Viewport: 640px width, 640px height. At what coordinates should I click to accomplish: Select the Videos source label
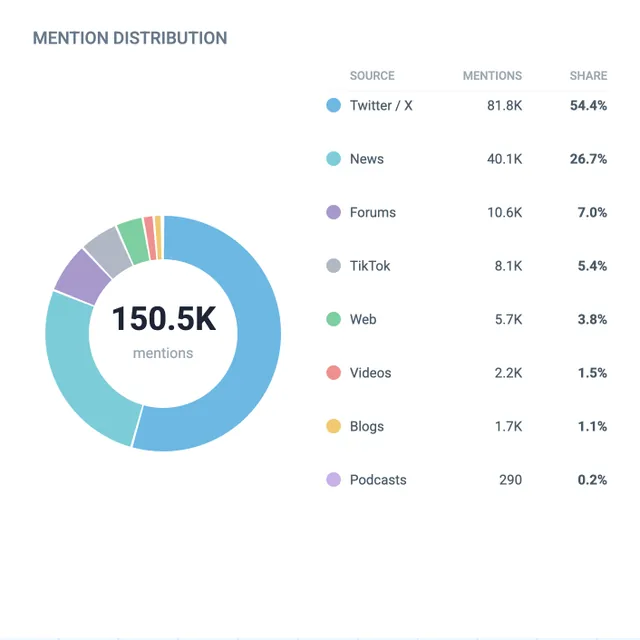[x=370, y=373]
